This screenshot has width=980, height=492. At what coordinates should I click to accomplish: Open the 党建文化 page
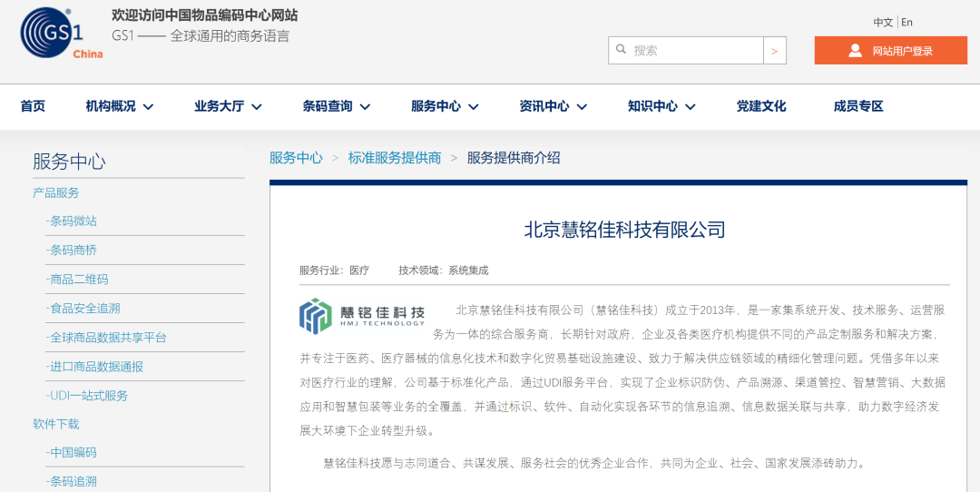tap(761, 106)
